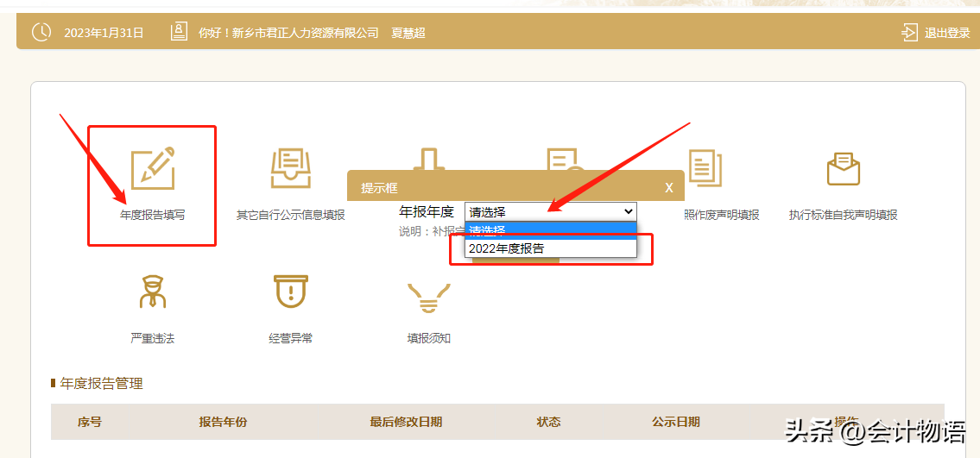This screenshot has height=458, width=980.
Task: Choose the 2022年度报告 option
Action: [551, 248]
